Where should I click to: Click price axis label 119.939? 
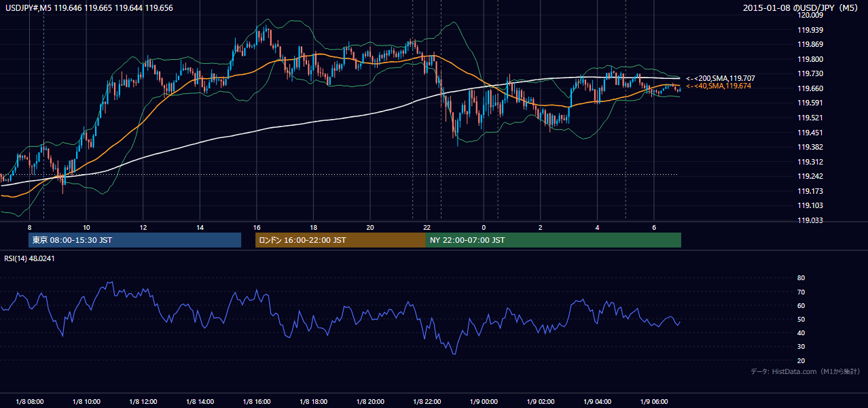tap(810, 30)
